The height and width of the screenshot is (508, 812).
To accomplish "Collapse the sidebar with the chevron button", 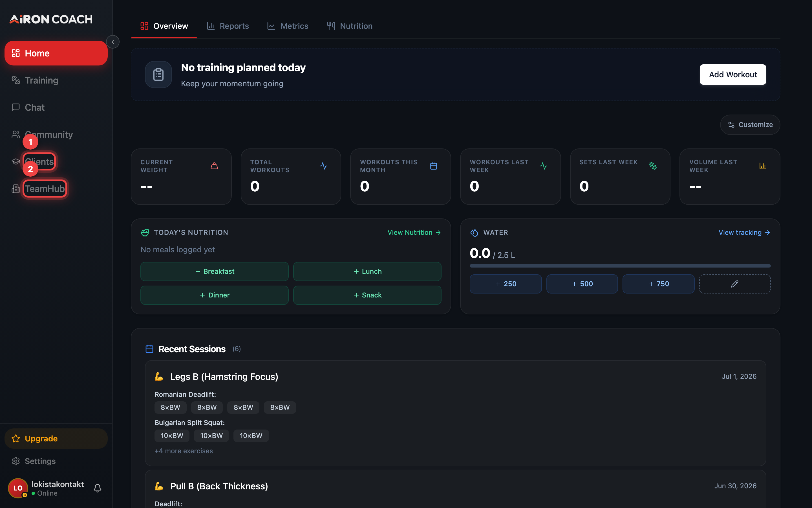I will coord(113,42).
